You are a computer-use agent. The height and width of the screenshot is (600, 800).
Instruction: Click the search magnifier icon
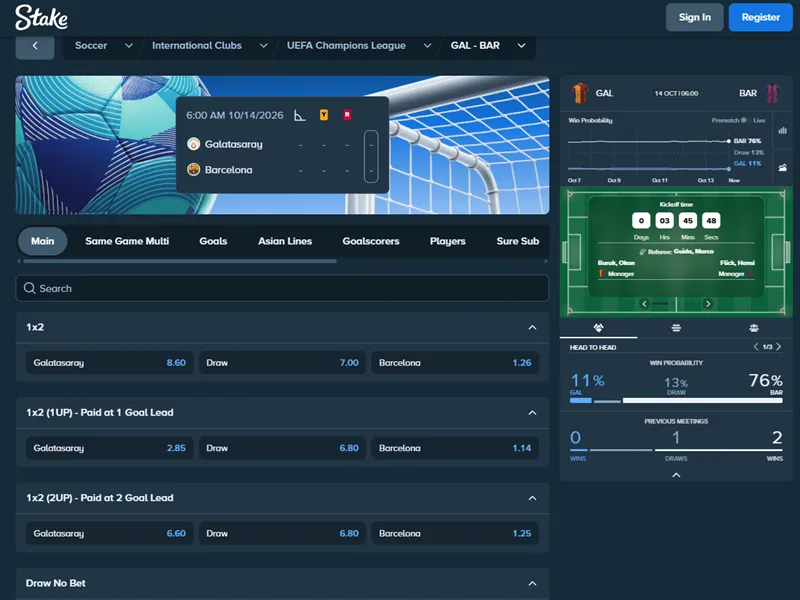pyautogui.click(x=30, y=288)
